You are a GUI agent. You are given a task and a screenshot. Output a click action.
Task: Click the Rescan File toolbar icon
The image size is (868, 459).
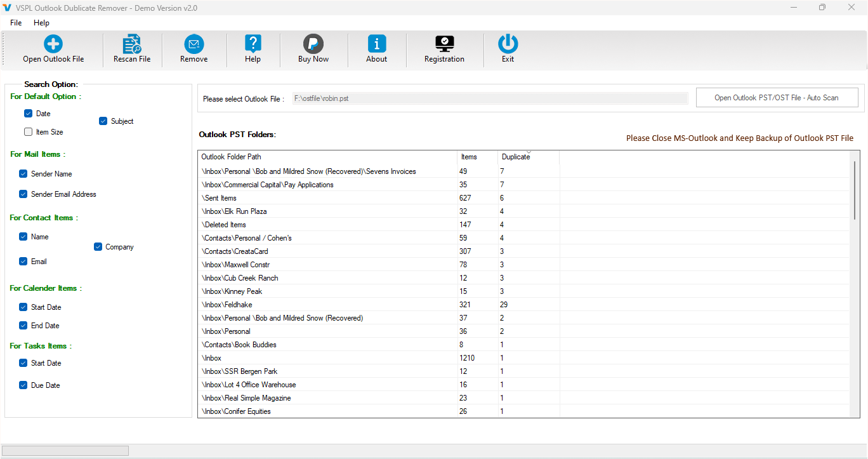pos(132,44)
